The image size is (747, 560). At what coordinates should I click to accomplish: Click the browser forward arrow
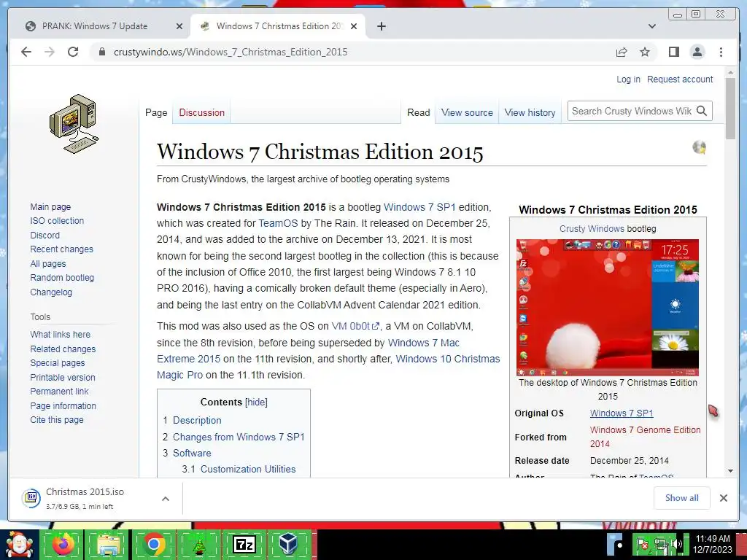50,52
